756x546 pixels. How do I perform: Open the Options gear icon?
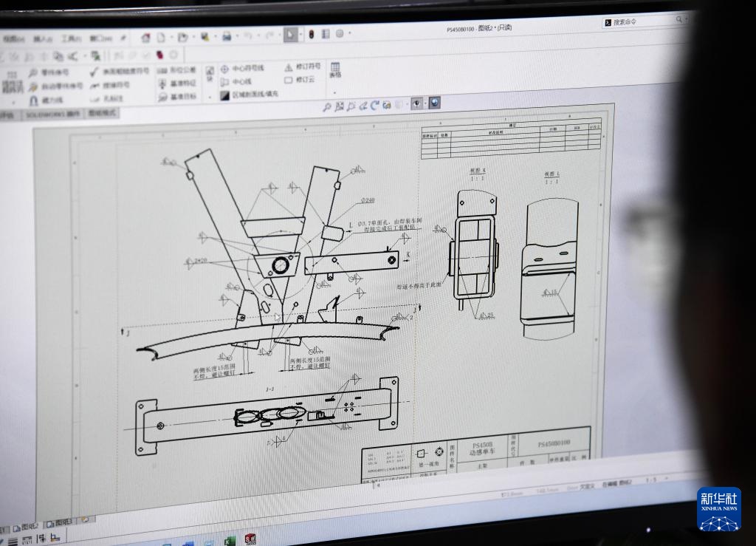[x=340, y=33]
